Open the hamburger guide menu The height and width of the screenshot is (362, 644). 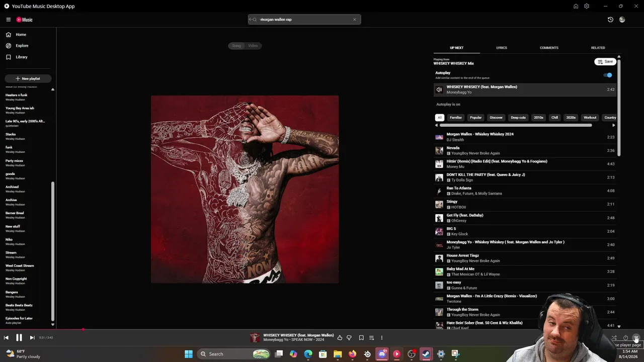click(x=9, y=20)
